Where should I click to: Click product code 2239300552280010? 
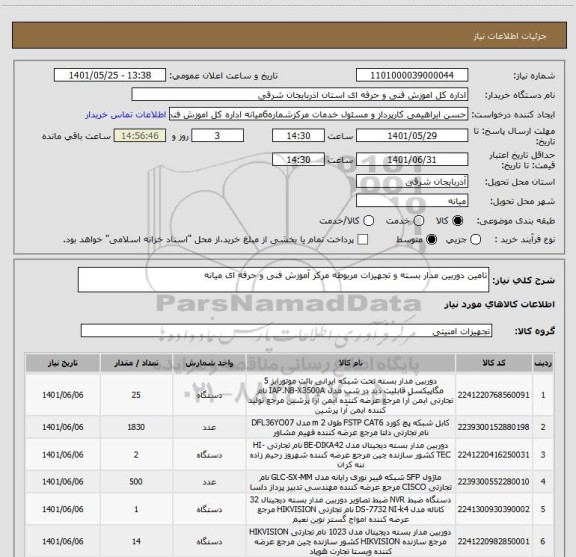point(494,482)
